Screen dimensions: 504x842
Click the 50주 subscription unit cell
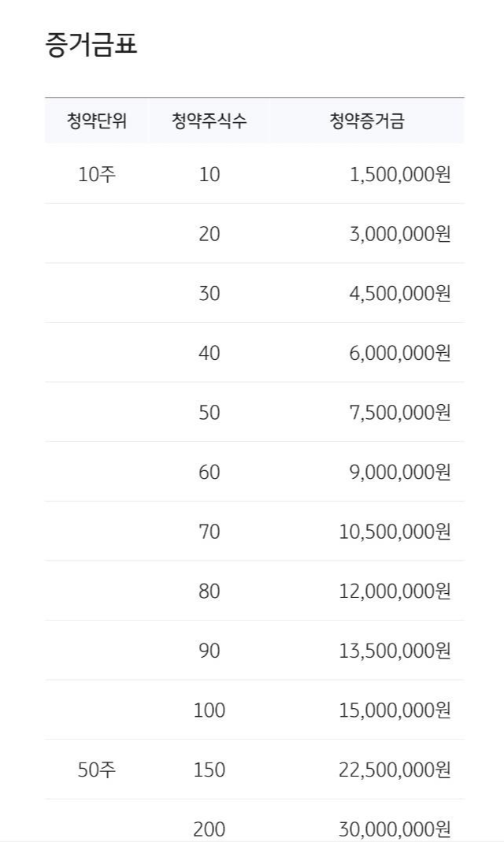[x=97, y=770]
